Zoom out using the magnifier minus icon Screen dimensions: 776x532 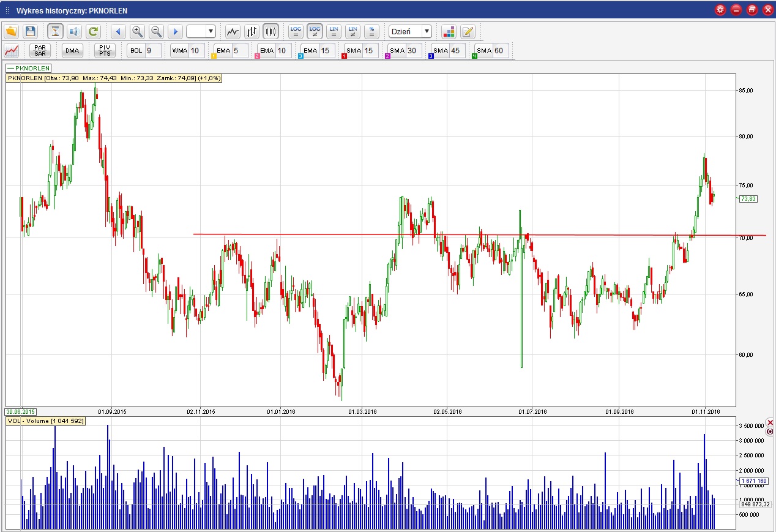click(156, 31)
